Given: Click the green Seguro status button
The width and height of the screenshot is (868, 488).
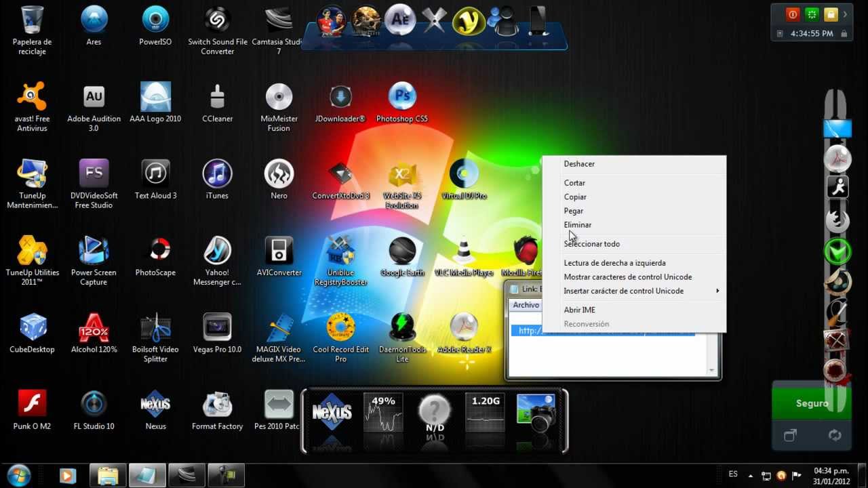Looking at the screenshot, I should [x=812, y=403].
